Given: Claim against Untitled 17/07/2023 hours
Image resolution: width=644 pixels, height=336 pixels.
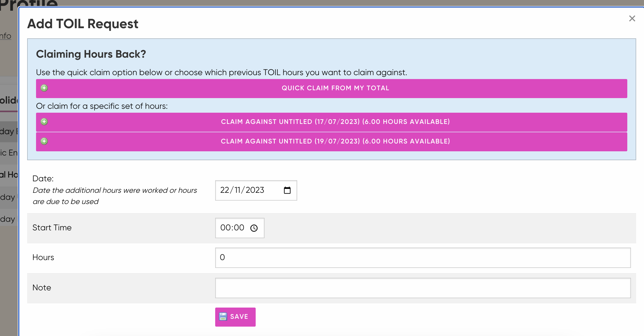Looking at the screenshot, I should point(331,122).
